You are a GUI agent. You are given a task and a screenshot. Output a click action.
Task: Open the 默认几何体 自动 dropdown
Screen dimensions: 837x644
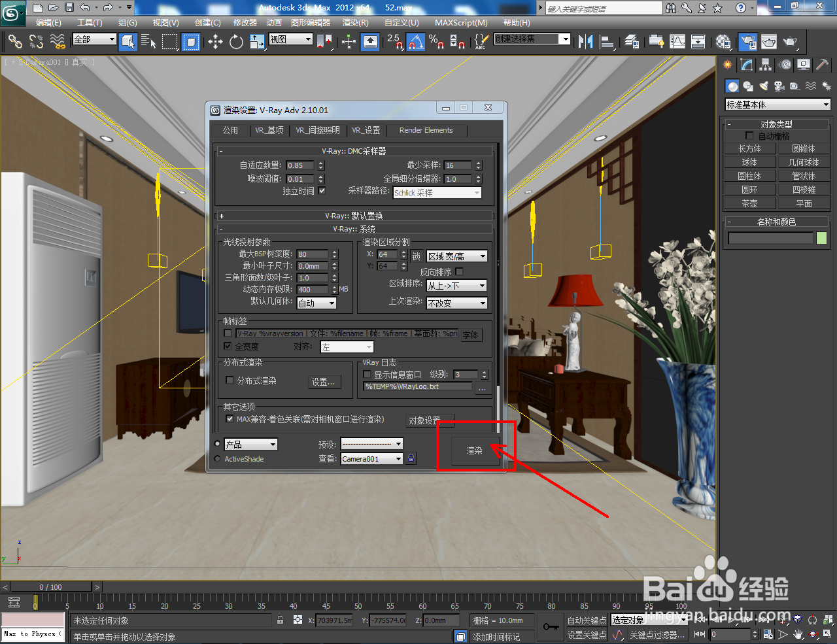(x=317, y=303)
